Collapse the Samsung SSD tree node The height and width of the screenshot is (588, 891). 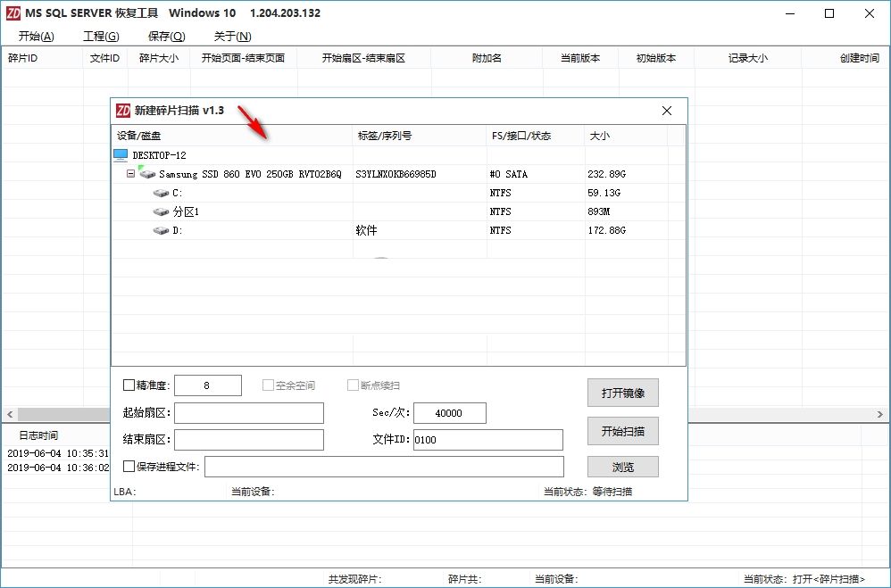click(x=130, y=174)
